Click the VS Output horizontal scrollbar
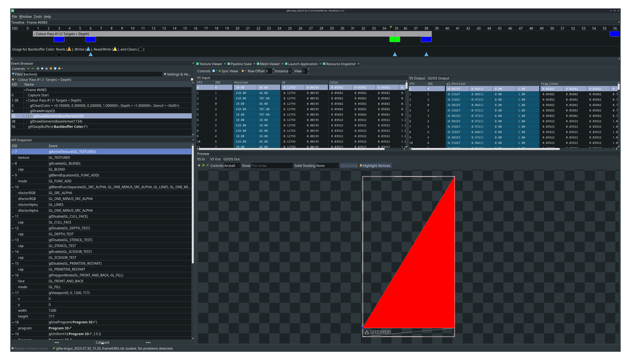Image resolution: width=631 pixels, height=364 pixels. 485,149
